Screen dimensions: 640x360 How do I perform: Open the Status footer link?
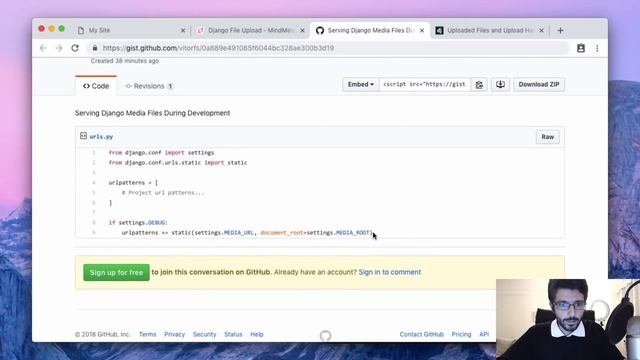[233, 334]
